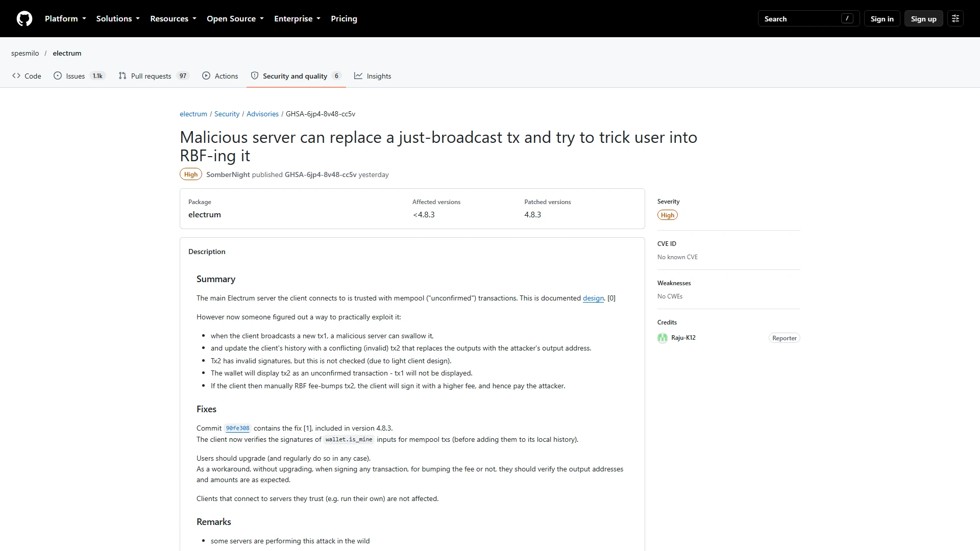Click the affected versions <4.8.3 value
Screen dimensions: 980x551
(424, 215)
